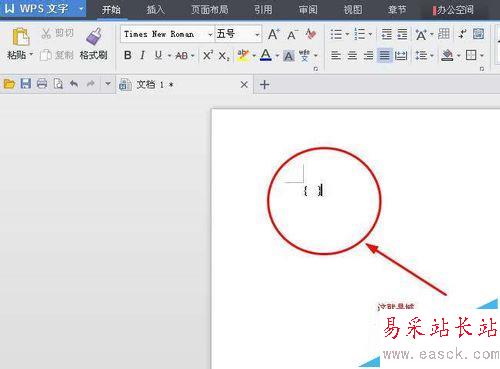500x369 pixels.
Task: Select the 文档 1 document tab
Action: [x=184, y=85]
